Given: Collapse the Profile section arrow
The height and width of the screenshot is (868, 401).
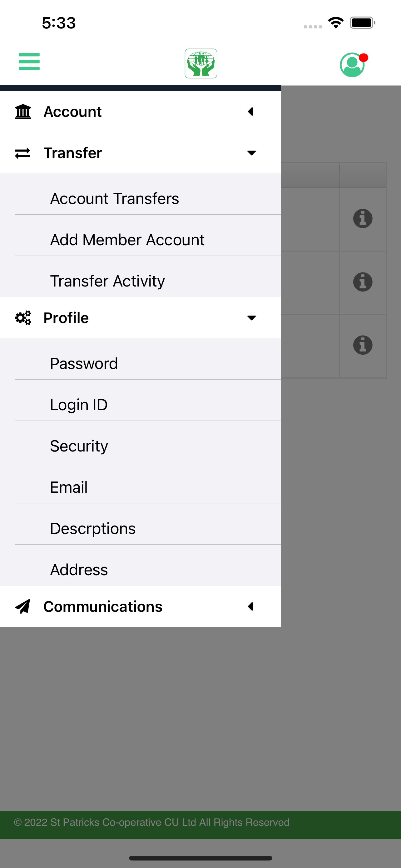Looking at the screenshot, I should click(x=251, y=318).
